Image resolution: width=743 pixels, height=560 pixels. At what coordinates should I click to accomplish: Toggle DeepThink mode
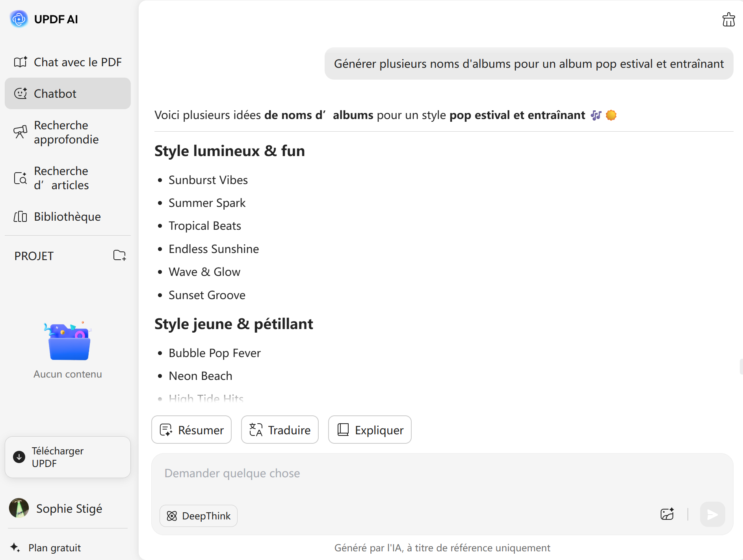pyautogui.click(x=199, y=516)
